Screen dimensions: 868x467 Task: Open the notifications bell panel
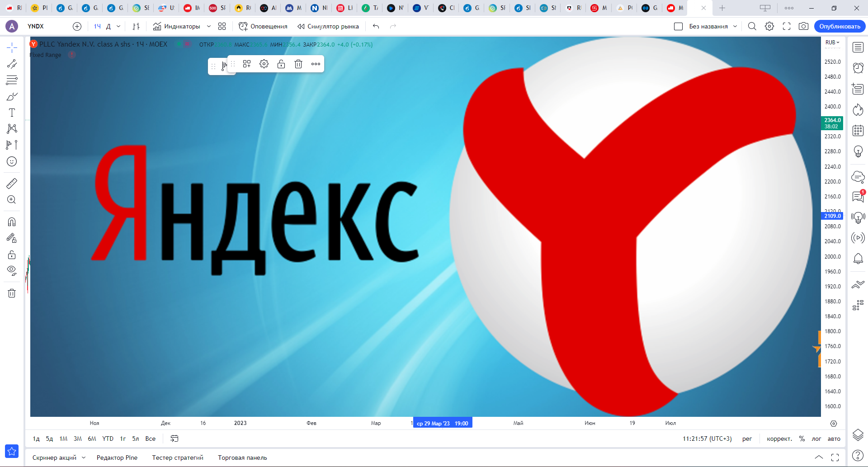point(858,259)
